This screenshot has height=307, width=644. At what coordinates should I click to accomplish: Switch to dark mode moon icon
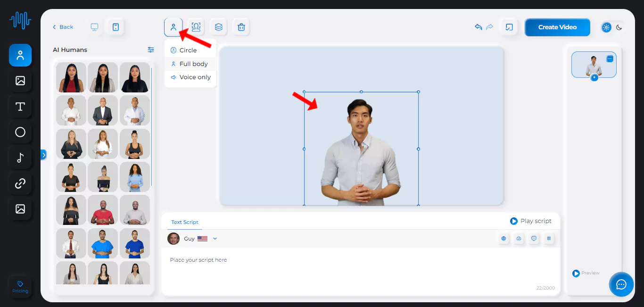click(x=619, y=27)
